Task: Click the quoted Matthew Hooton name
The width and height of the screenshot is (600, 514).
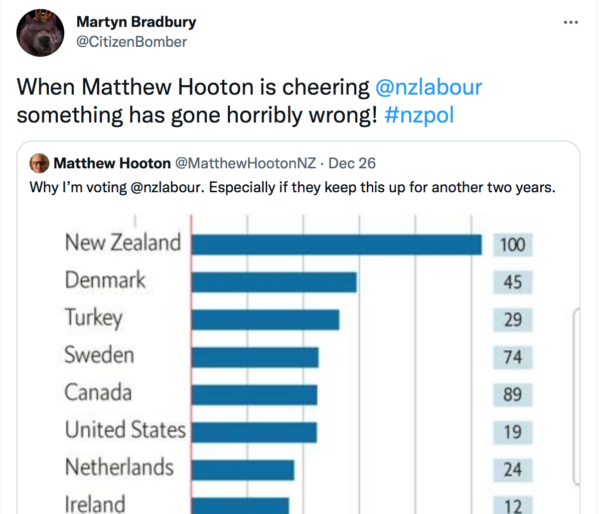Action: click(111, 163)
